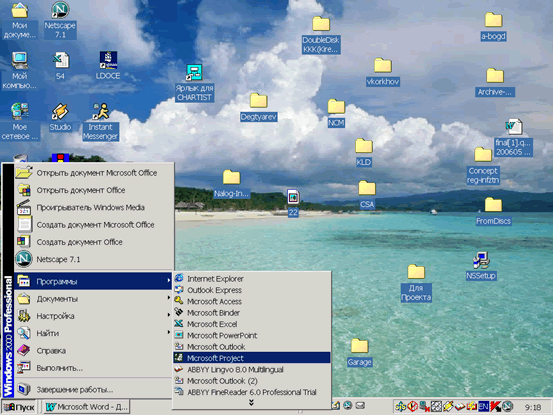Launch Microsoft Binder from the submenu
Image resolution: width=554 pixels, height=416 pixels.
pos(252,312)
